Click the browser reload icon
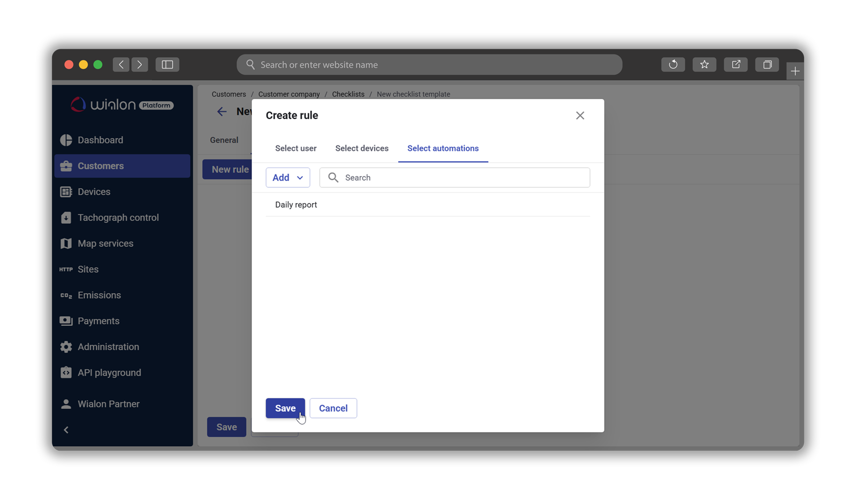Viewport: 856px width, 504px height. (x=672, y=65)
